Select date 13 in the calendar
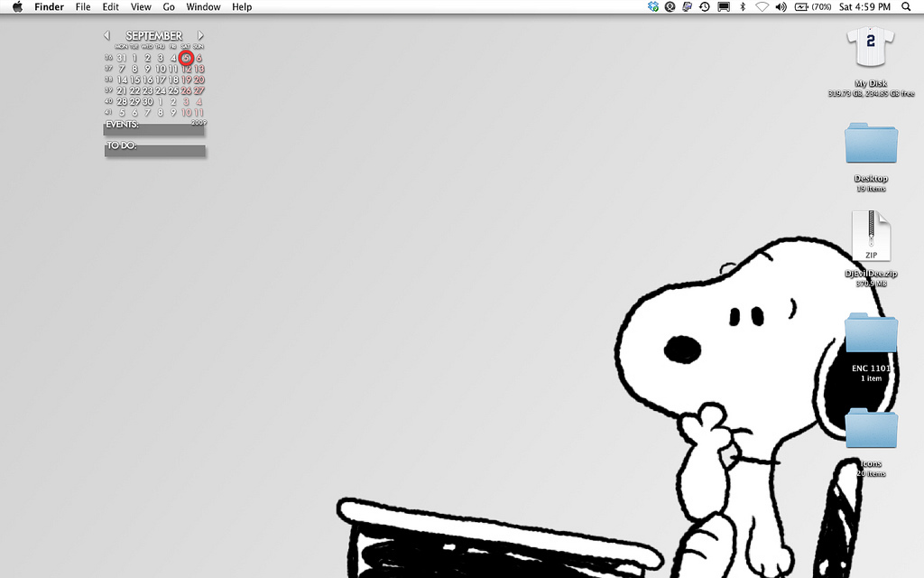 (x=199, y=69)
